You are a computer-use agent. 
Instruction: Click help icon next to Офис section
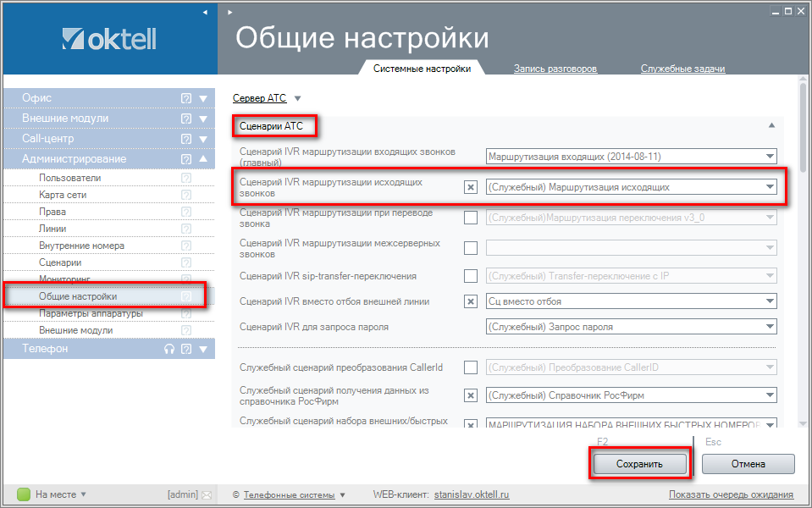[186, 98]
